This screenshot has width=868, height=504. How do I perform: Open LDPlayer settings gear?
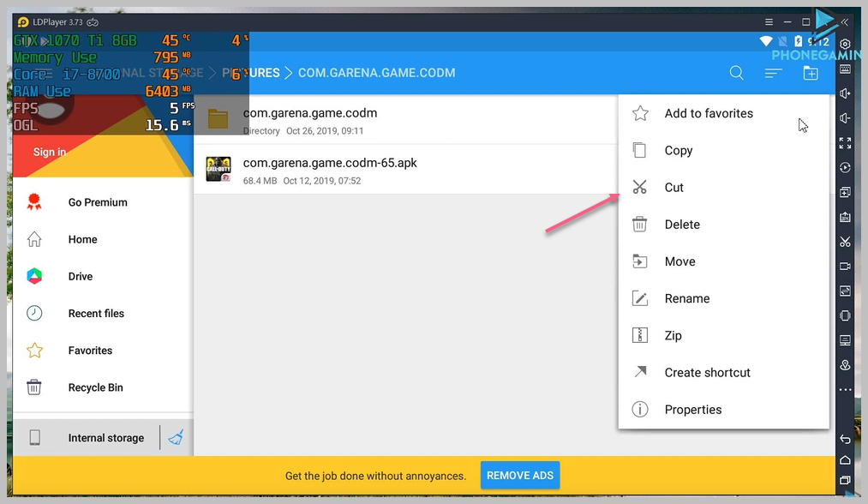845,45
